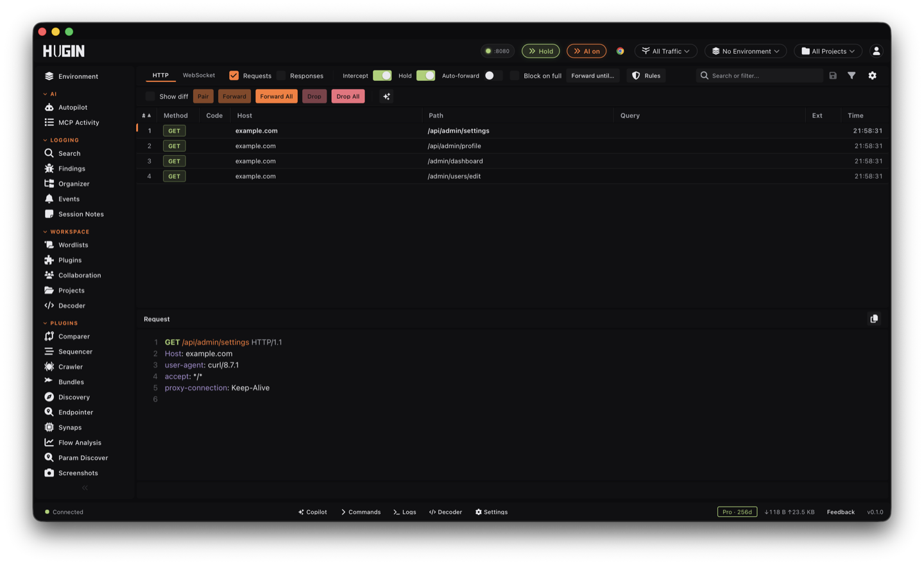The image size is (924, 565).
Task: Switch to the WebSocket tab
Action: click(199, 75)
